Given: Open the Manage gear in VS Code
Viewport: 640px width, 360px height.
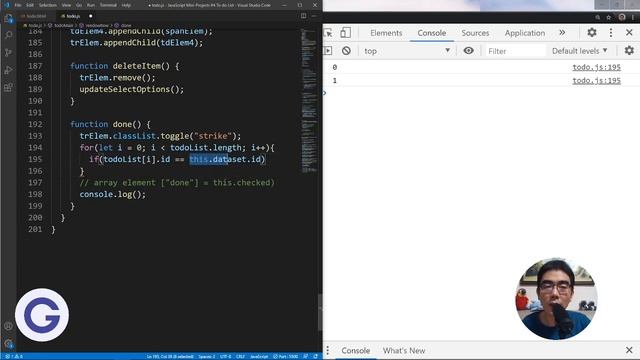Looking at the screenshot, I should point(8,344).
